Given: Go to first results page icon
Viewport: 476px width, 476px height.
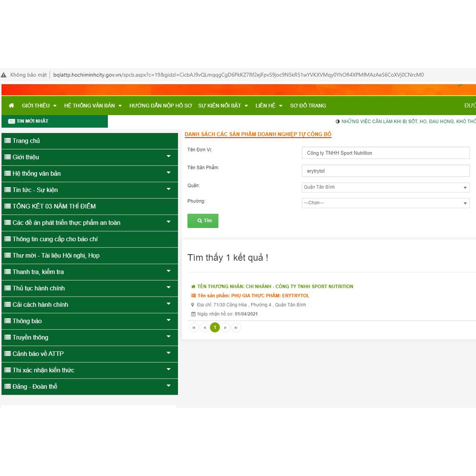Looking at the screenshot, I should click(x=194, y=328).
